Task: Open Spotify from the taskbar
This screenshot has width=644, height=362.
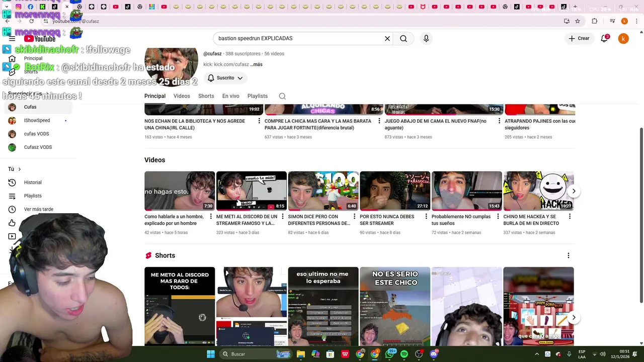Action: click(x=404, y=354)
